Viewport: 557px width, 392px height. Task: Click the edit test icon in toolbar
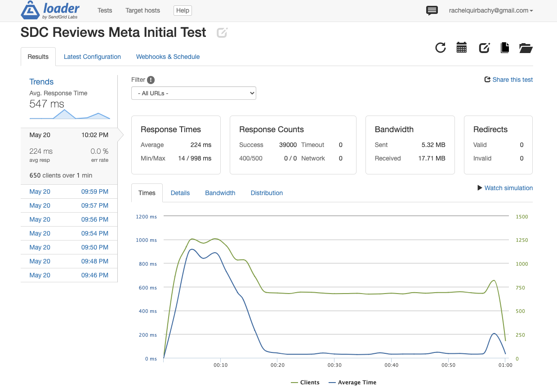pos(484,48)
